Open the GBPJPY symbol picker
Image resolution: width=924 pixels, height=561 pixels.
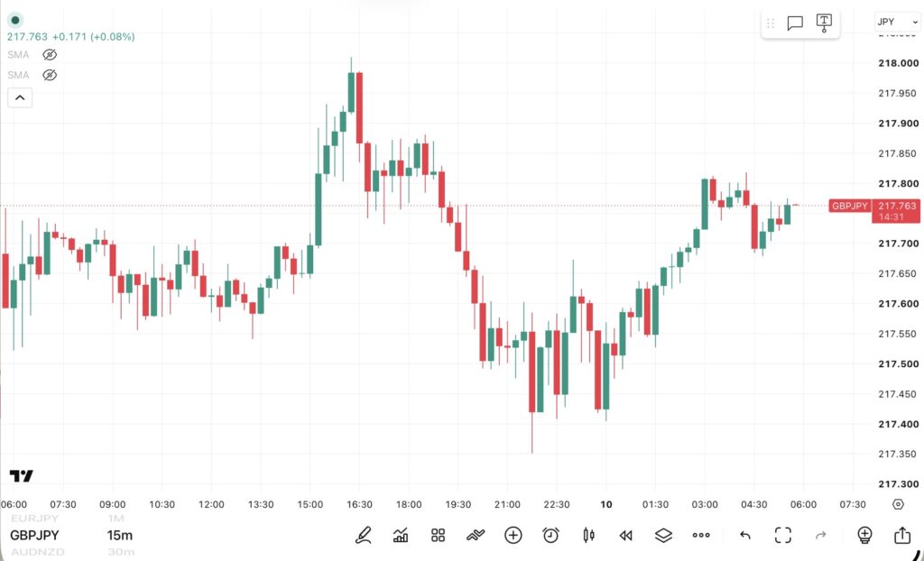pos(35,535)
